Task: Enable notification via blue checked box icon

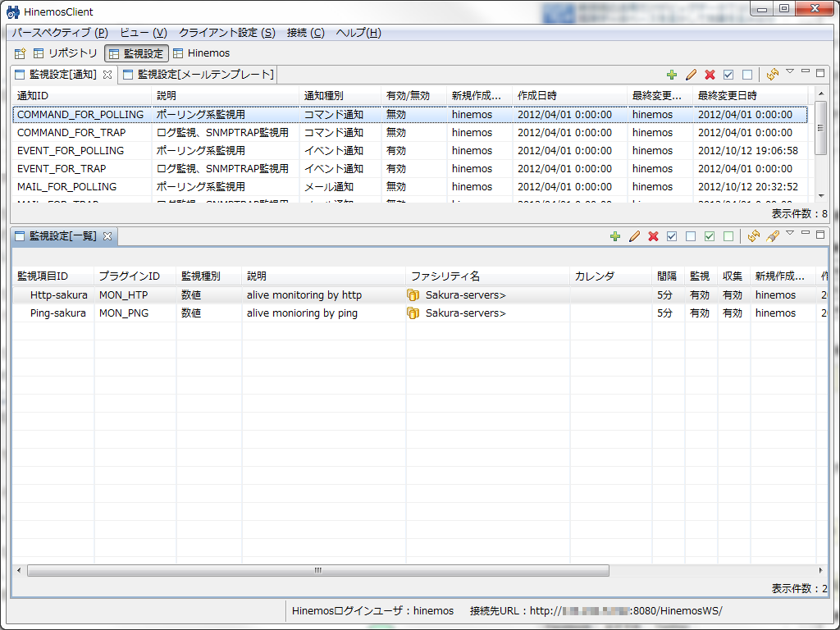Action: [x=728, y=75]
